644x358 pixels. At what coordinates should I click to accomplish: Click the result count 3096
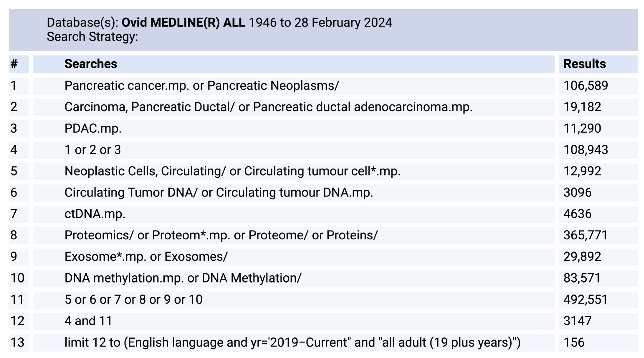coord(577,193)
